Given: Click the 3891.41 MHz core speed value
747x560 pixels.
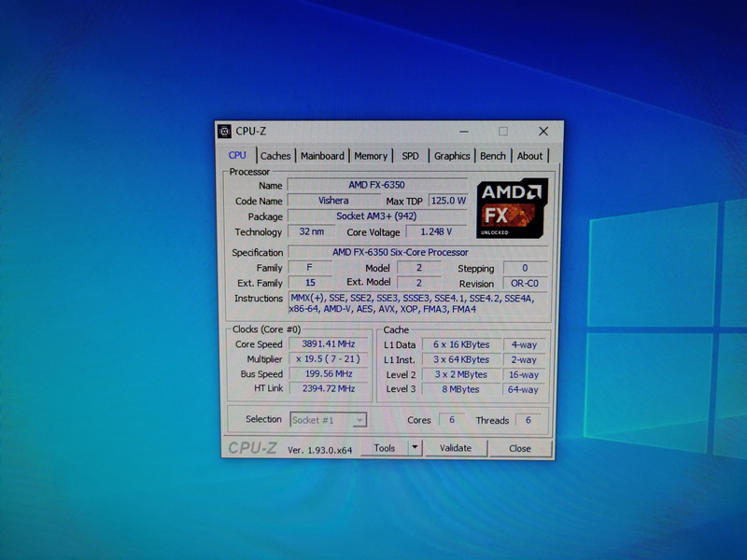Looking at the screenshot, I should tap(329, 343).
